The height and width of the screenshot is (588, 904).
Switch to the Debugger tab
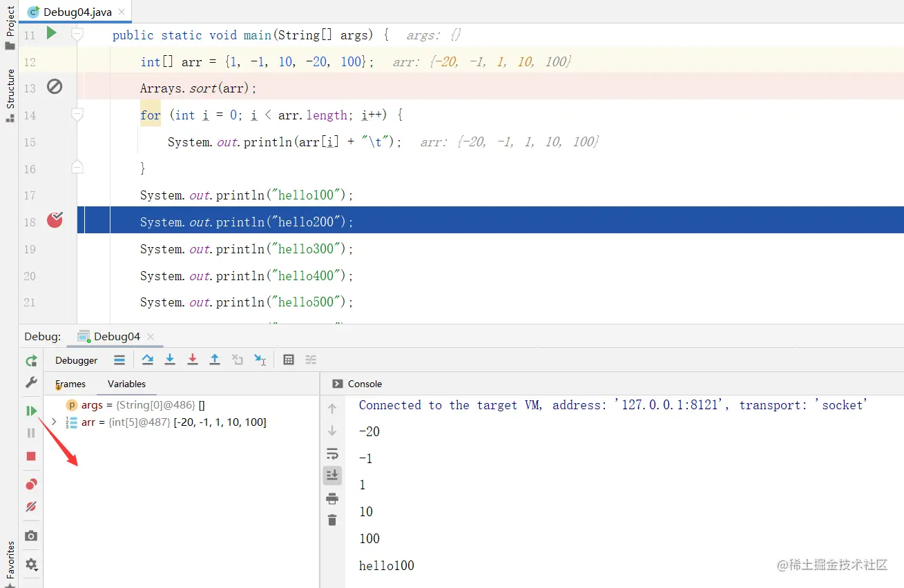coord(76,360)
